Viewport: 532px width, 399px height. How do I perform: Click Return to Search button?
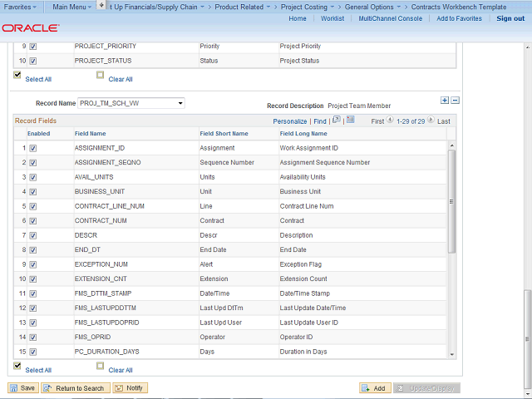click(75, 388)
